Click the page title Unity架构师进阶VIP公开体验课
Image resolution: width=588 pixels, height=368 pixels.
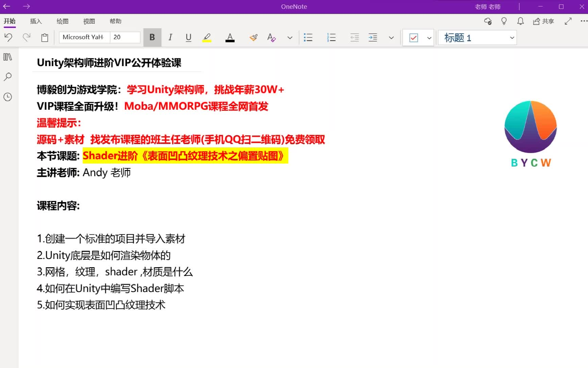click(109, 63)
